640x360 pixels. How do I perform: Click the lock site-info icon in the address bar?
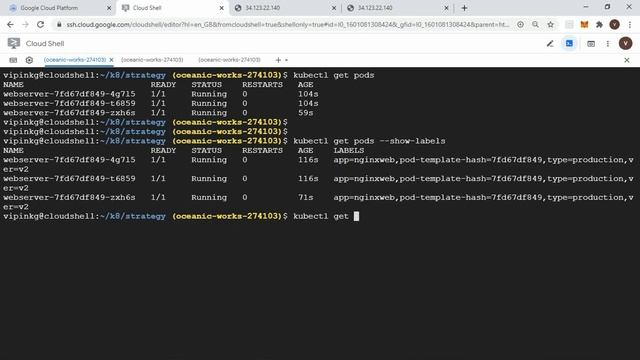[x=59, y=24]
